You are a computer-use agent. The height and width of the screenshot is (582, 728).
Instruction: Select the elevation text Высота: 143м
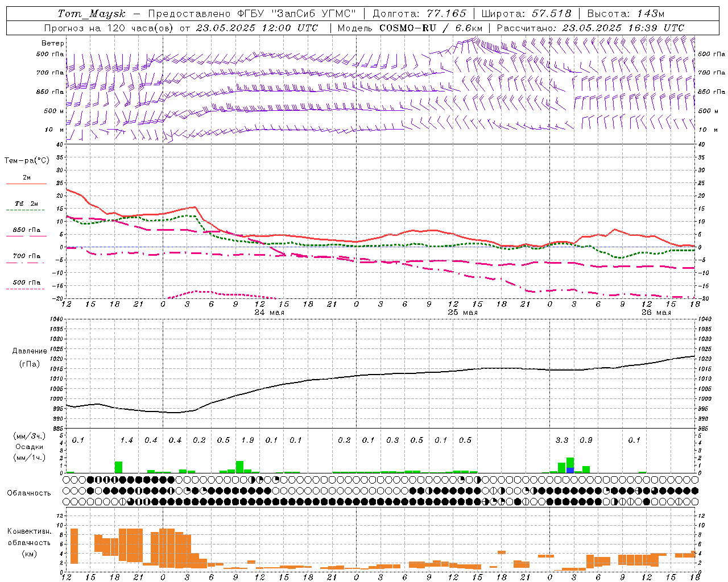pyautogui.click(x=626, y=14)
